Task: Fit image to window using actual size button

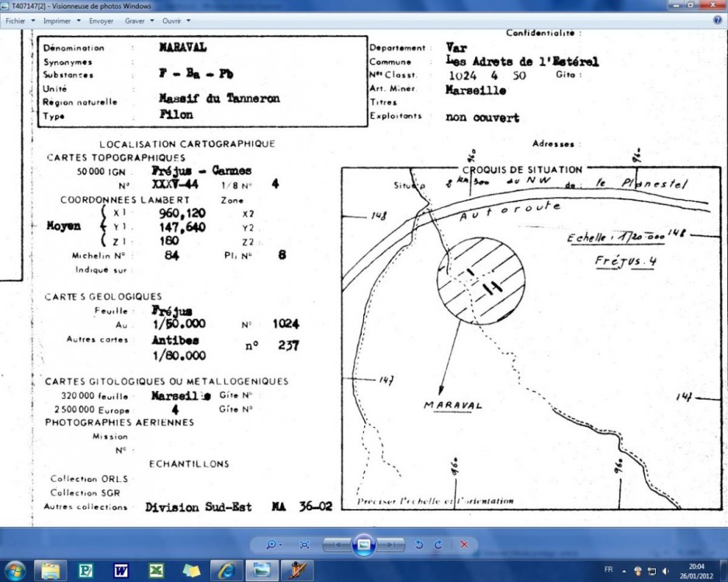Action: tap(305, 545)
